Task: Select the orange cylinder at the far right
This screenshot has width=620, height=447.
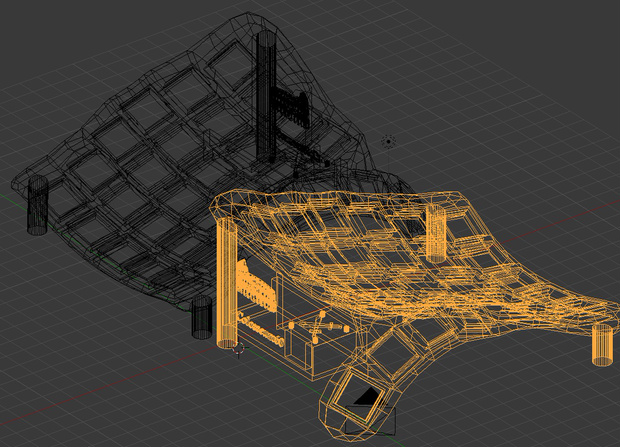Action: click(603, 345)
